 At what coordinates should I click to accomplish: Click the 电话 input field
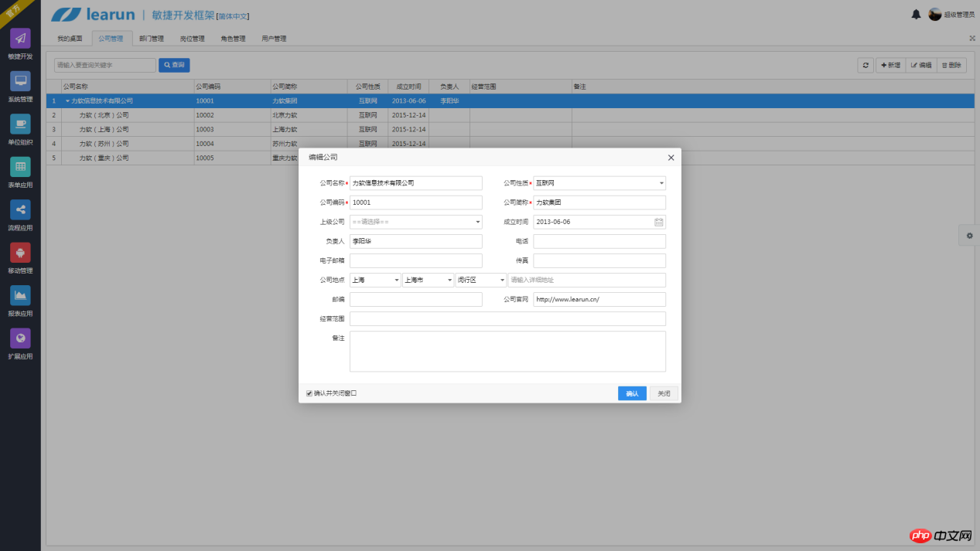599,241
